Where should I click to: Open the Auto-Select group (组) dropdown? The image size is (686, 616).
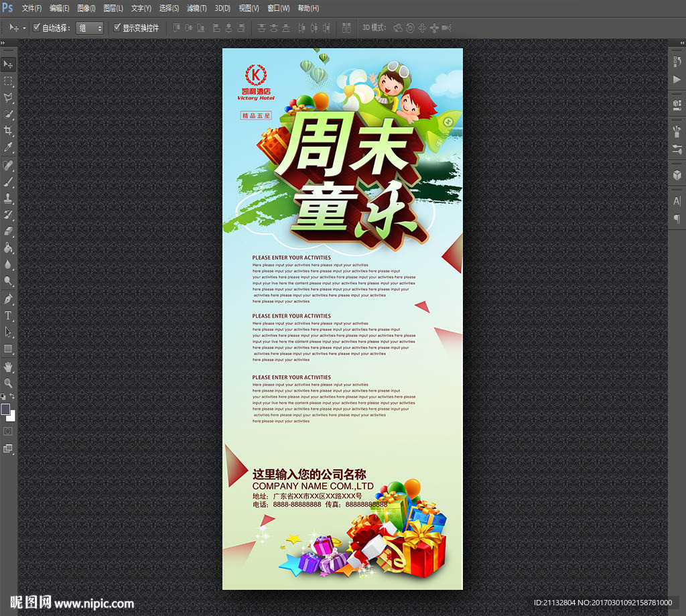click(90, 28)
